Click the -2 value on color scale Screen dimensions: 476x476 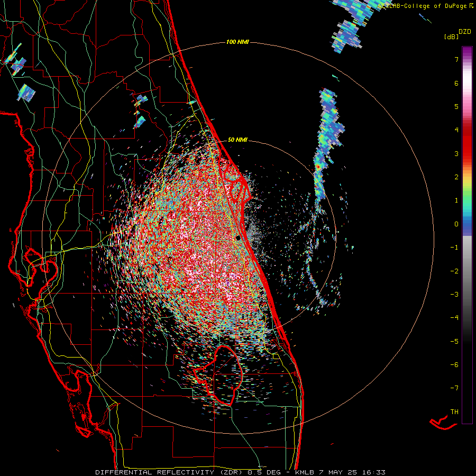(x=454, y=271)
